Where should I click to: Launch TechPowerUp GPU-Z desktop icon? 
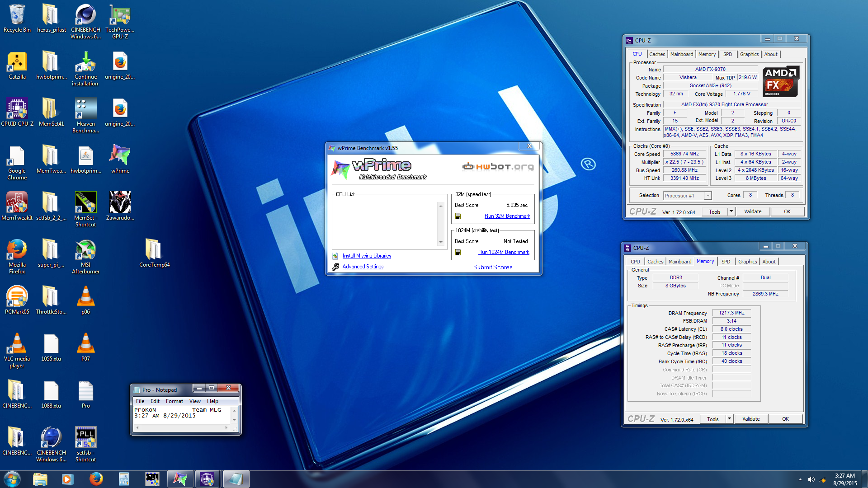[x=120, y=21]
